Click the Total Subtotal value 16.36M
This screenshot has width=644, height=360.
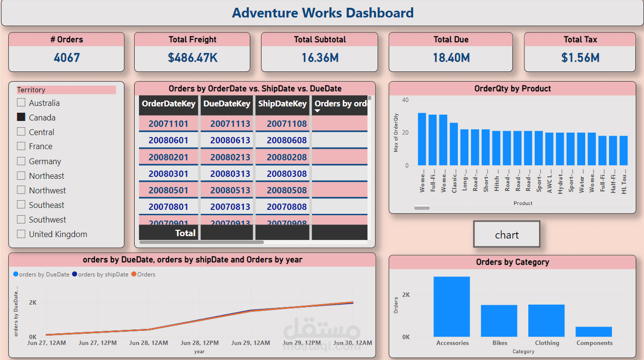pos(320,58)
